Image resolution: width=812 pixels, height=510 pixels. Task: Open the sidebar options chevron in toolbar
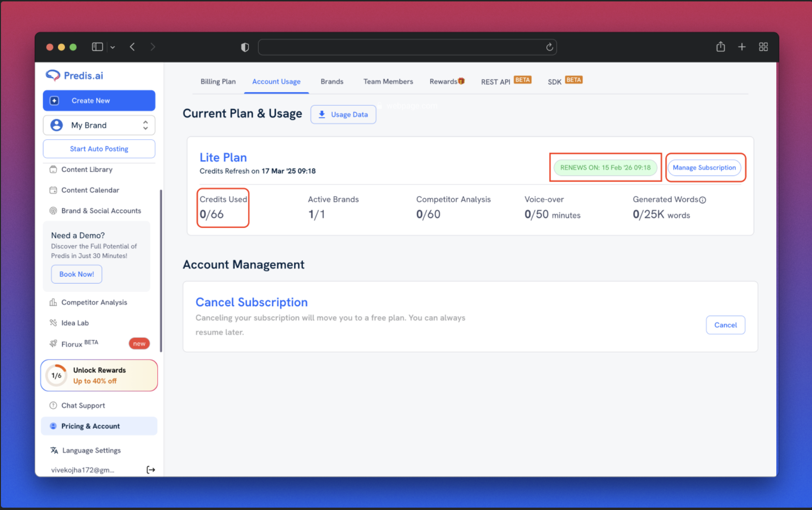pos(112,47)
